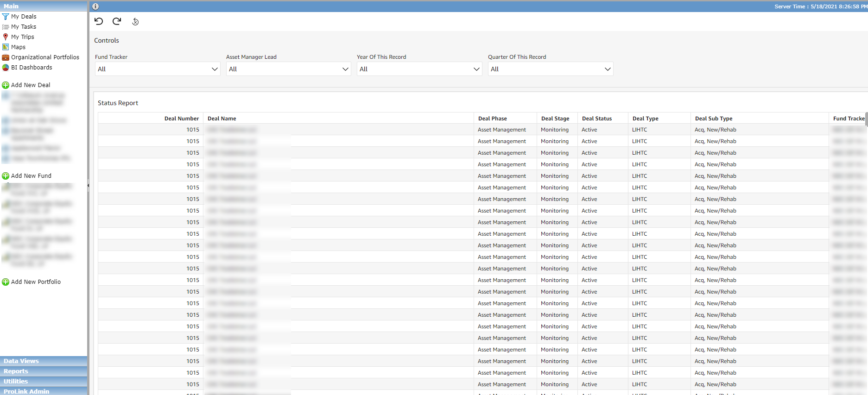
Task: Expand the Reports section
Action: point(44,371)
